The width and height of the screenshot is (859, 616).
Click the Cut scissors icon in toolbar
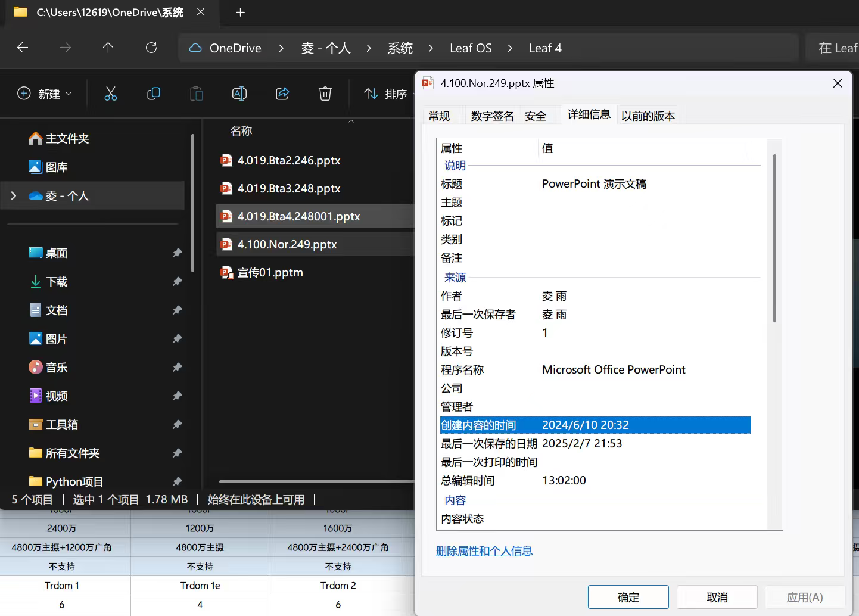pyautogui.click(x=111, y=94)
